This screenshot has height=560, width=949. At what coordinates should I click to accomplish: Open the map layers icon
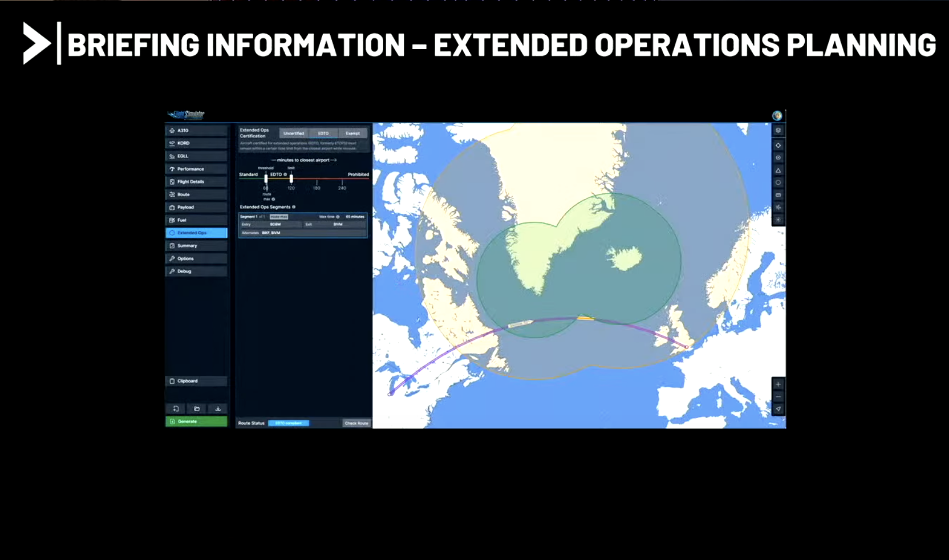click(778, 131)
